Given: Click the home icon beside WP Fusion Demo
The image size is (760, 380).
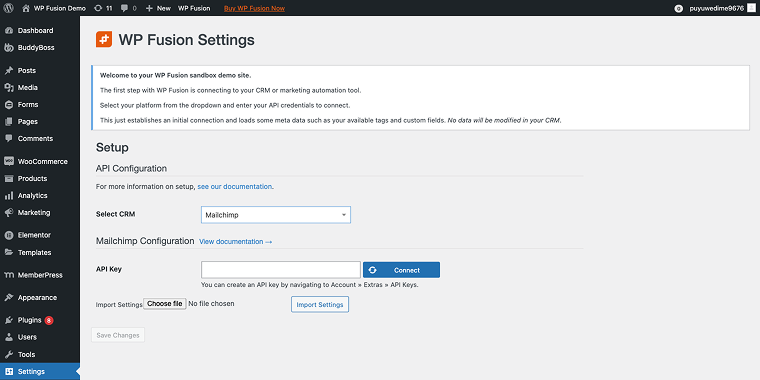Looking at the screenshot, I should click(x=26, y=8).
